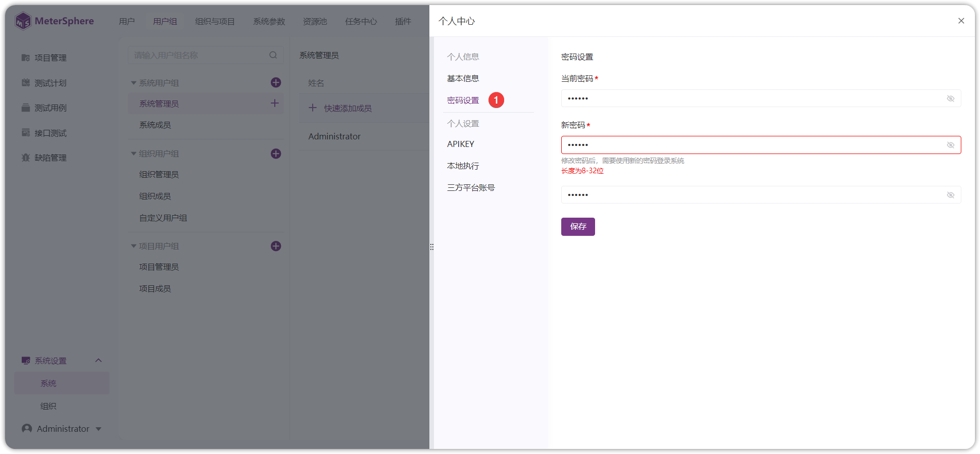Open 接口测试 in the sidebar
The width and height of the screenshot is (980, 454).
pos(44,133)
